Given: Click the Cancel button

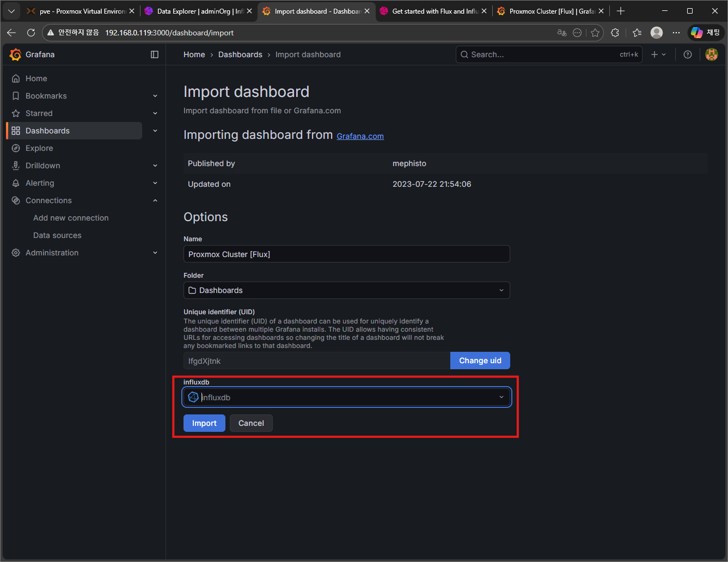Looking at the screenshot, I should 251,423.
